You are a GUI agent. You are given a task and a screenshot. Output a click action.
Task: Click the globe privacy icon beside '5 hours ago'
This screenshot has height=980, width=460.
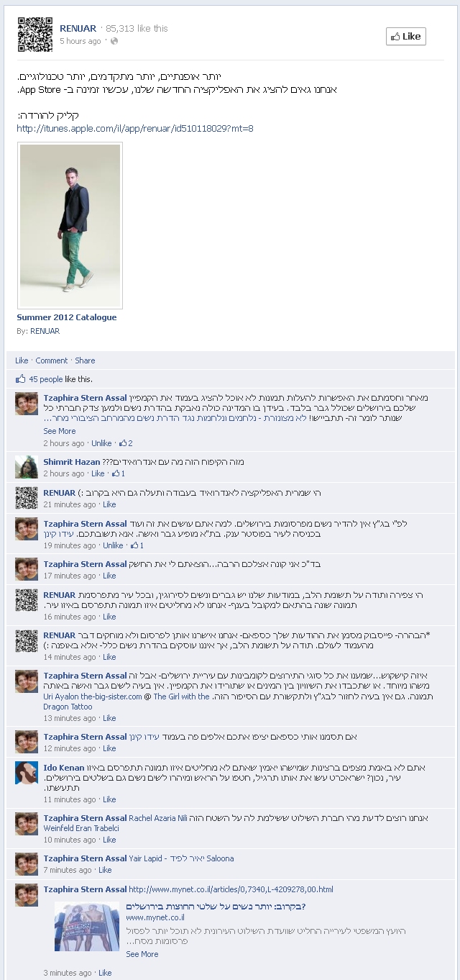pyautogui.click(x=114, y=41)
